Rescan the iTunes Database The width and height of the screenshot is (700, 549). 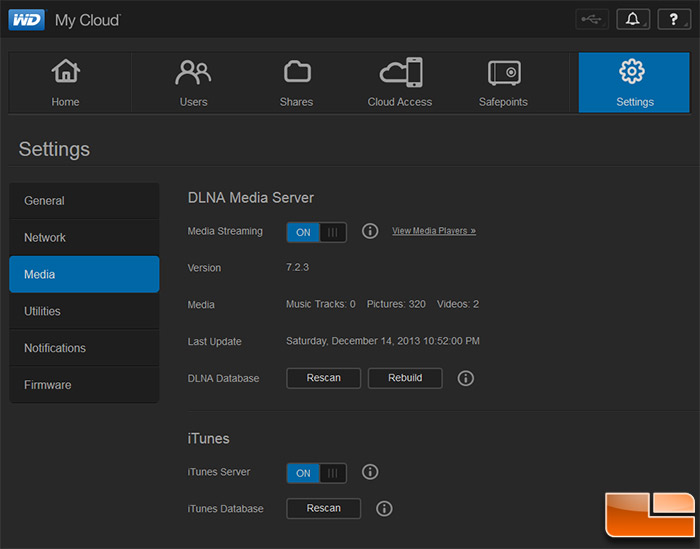click(324, 508)
